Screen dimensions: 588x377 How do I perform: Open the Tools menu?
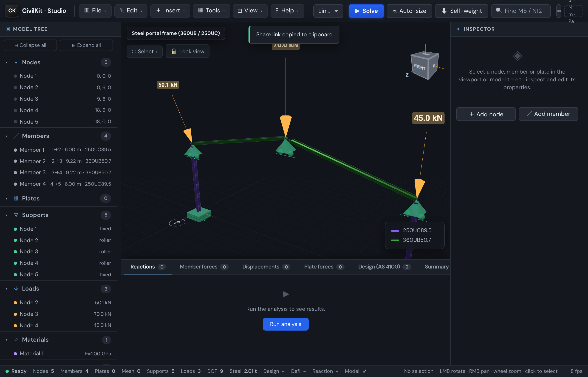click(x=211, y=11)
